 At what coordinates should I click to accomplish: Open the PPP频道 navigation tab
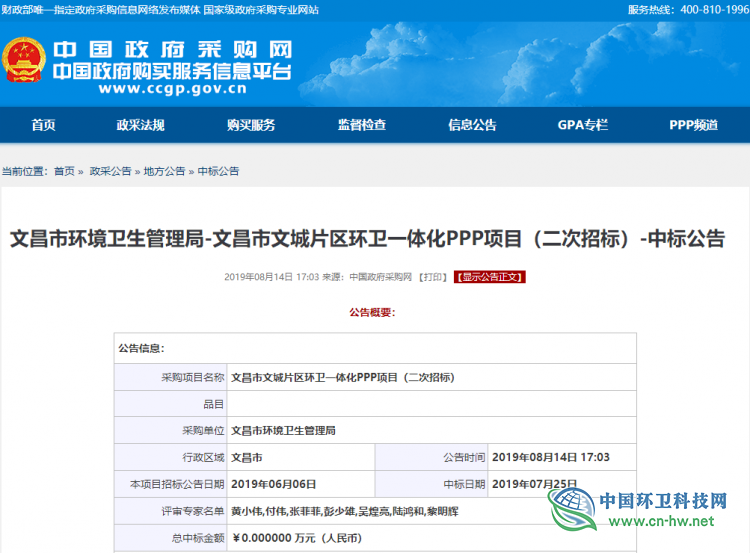(694, 125)
